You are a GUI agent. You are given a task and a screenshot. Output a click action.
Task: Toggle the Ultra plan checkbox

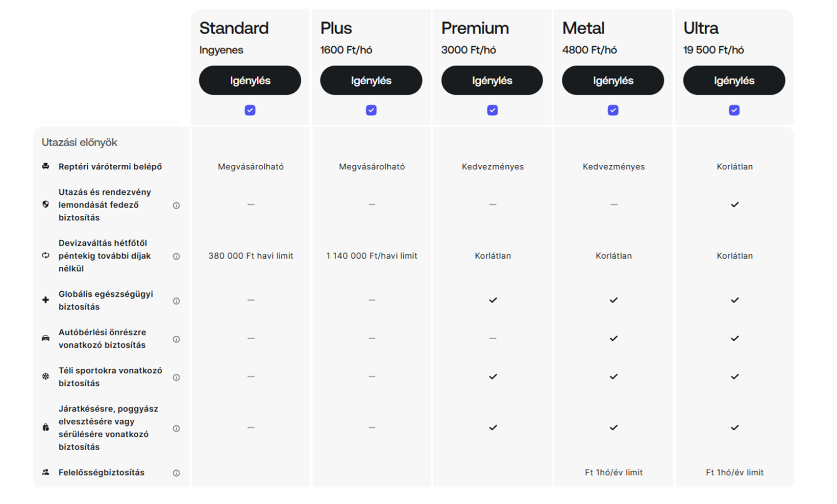(734, 110)
